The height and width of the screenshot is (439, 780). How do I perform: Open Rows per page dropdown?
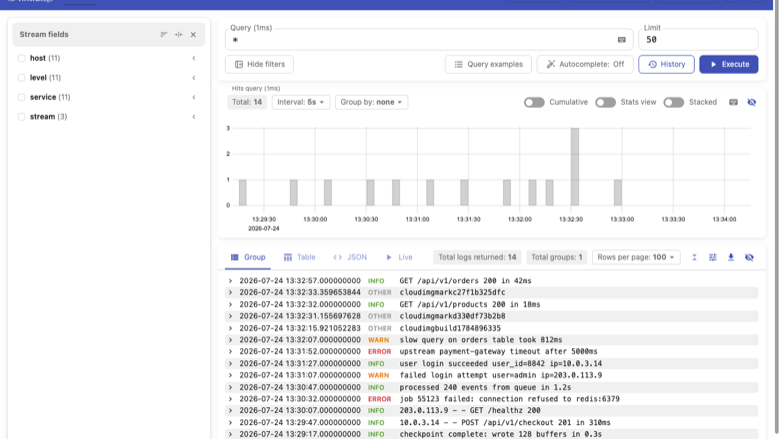[x=636, y=257]
